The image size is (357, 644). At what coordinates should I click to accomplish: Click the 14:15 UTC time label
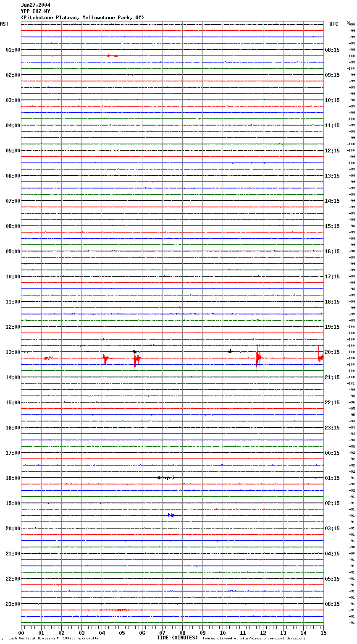tap(332, 201)
